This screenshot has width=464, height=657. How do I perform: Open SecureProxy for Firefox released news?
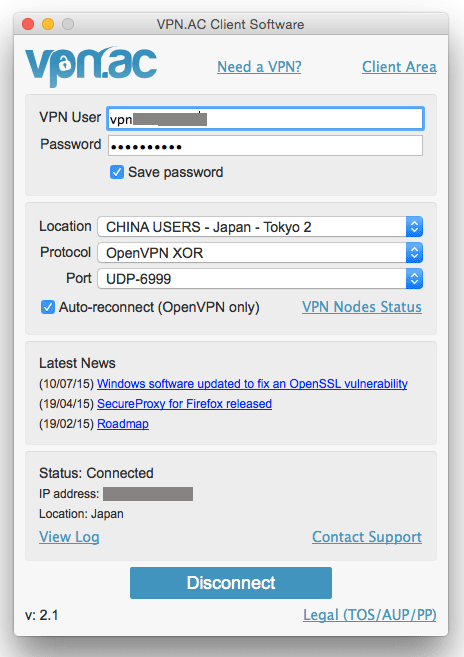coord(184,404)
